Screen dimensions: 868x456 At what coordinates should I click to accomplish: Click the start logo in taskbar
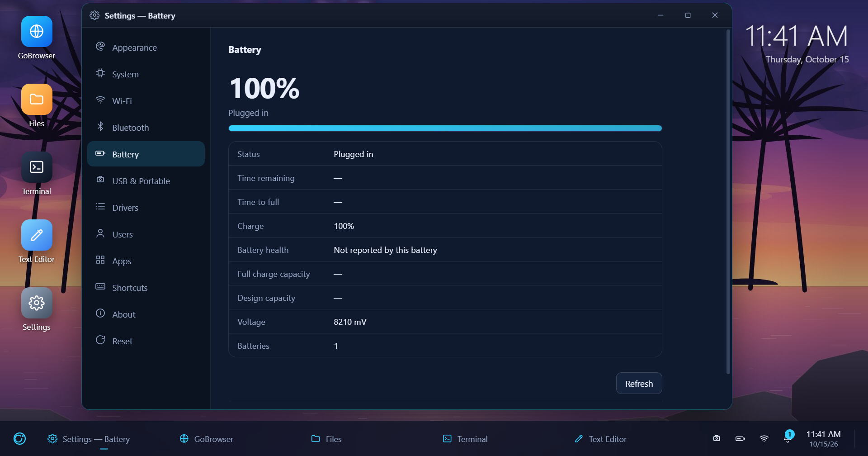(x=19, y=439)
